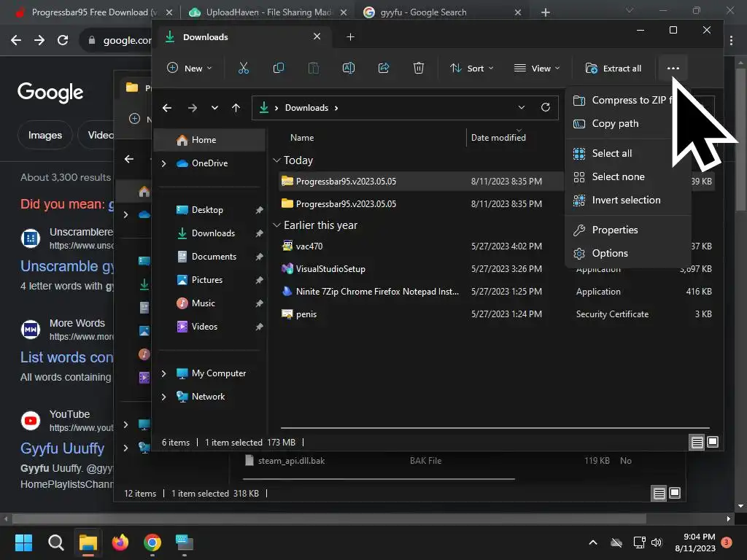747x560 pixels.
Task: Show hidden tray icons chevron
Action: [x=593, y=542]
